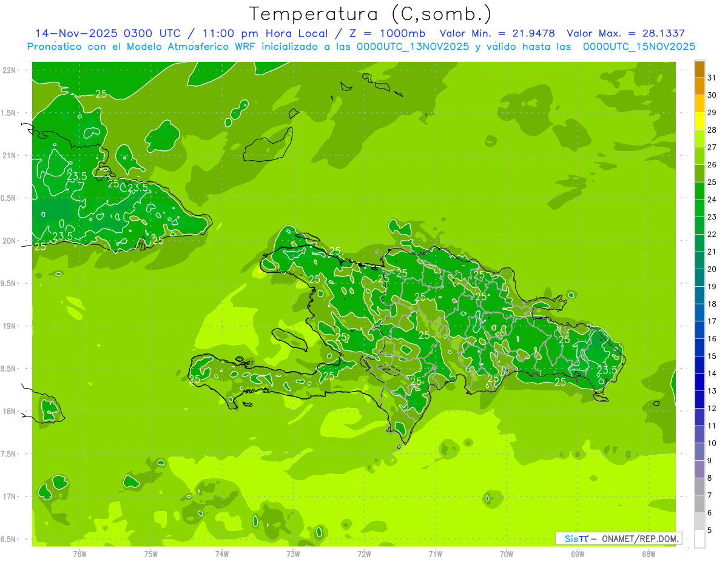Click the '72W' longitude axis label
The image size is (728, 562).
364,553
